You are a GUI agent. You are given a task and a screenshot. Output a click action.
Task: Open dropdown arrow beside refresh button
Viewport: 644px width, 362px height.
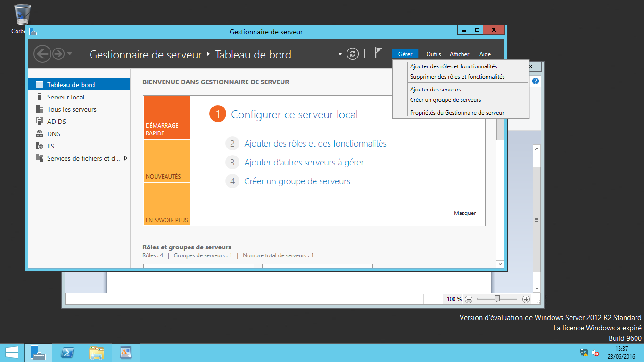click(340, 54)
